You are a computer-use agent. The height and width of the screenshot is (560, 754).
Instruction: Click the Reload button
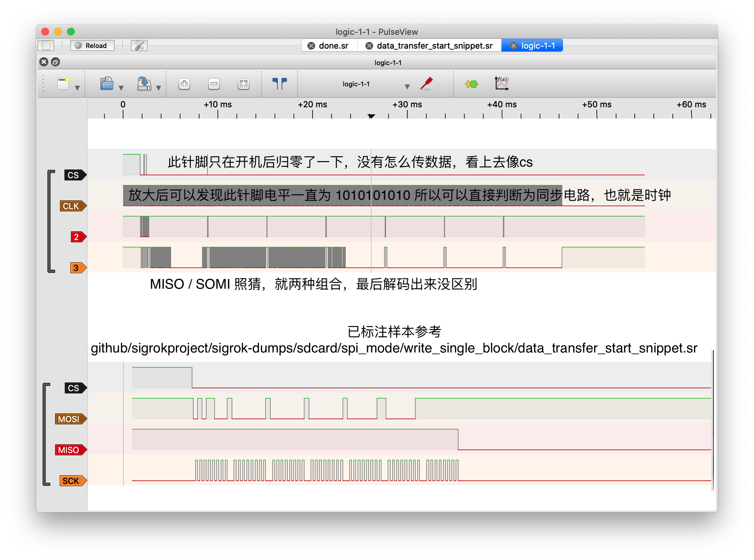coord(92,45)
